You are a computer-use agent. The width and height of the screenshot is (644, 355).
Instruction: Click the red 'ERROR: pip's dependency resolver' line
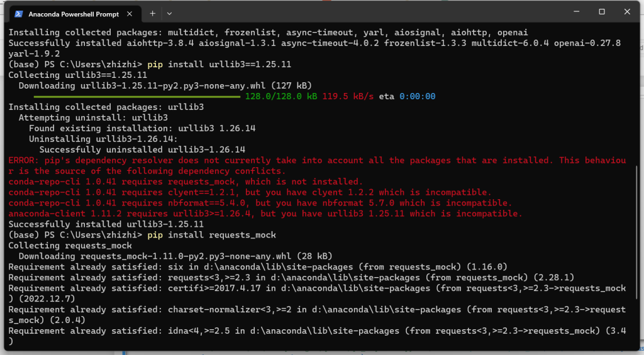(x=317, y=166)
